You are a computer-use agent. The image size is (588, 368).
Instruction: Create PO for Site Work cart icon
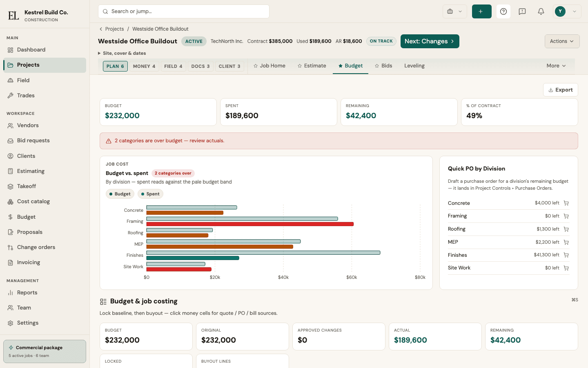click(566, 268)
